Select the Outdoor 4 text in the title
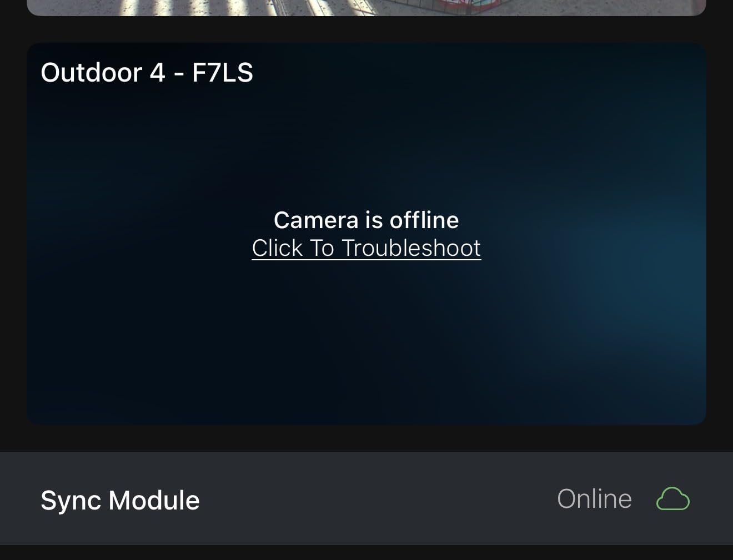The image size is (733, 560). (103, 73)
